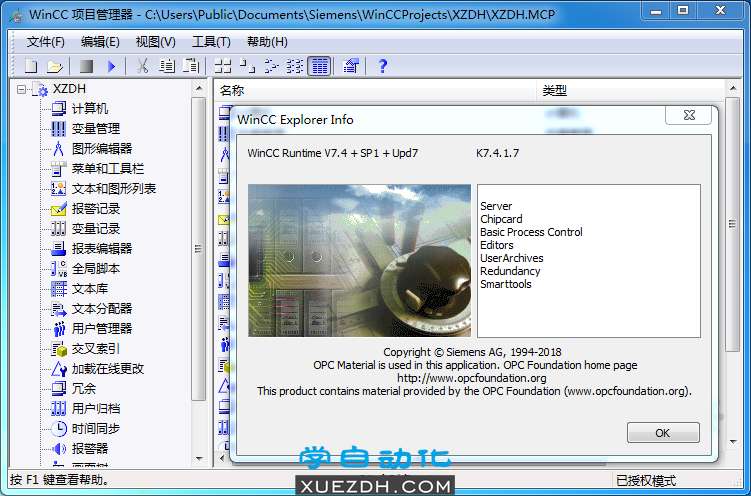Click the Cut scissors toolbar icon
This screenshot has width=751, height=496.
point(142,66)
